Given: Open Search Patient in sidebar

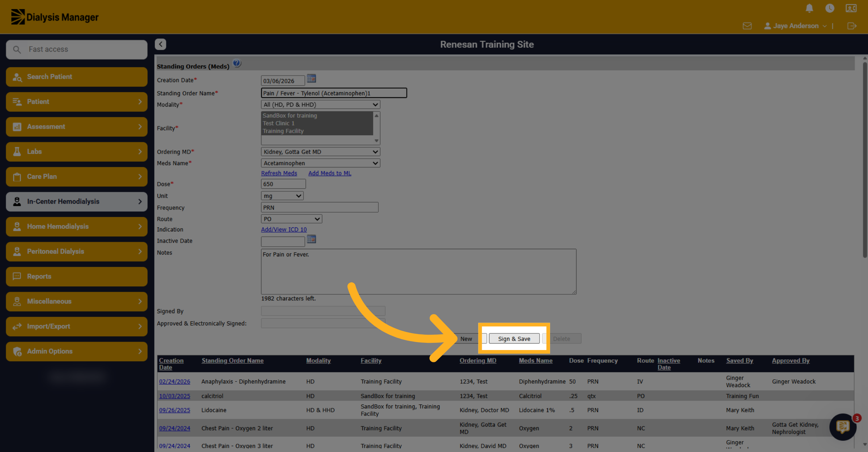Looking at the screenshot, I should click(x=77, y=77).
